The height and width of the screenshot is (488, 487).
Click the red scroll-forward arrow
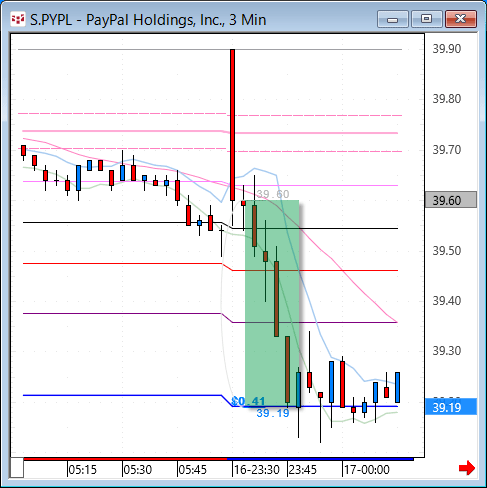467,468
